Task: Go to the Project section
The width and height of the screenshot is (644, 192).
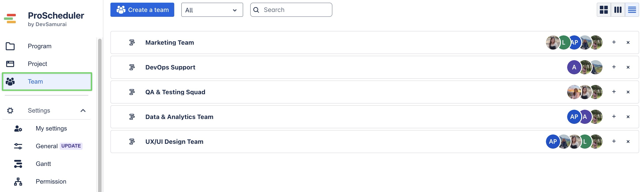Action: coord(37,64)
